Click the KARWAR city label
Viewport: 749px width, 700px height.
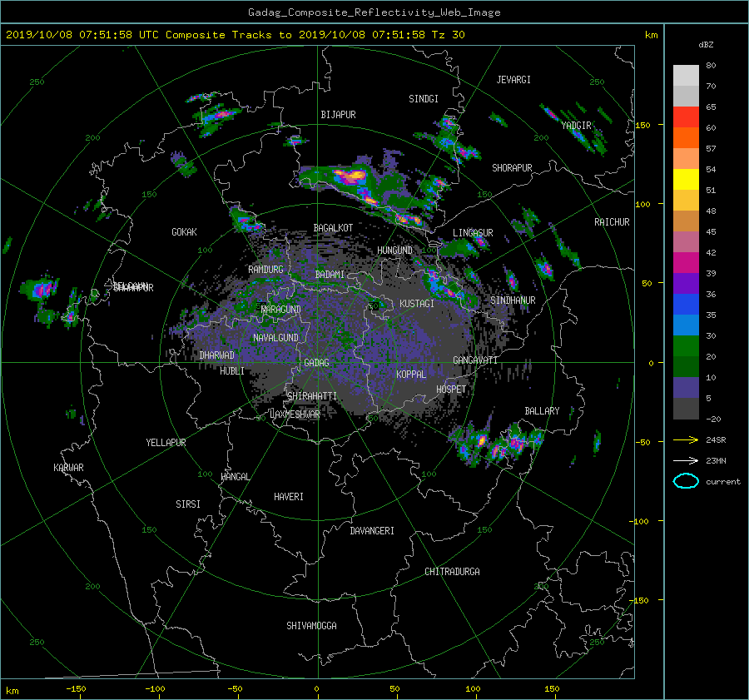pyautogui.click(x=68, y=468)
